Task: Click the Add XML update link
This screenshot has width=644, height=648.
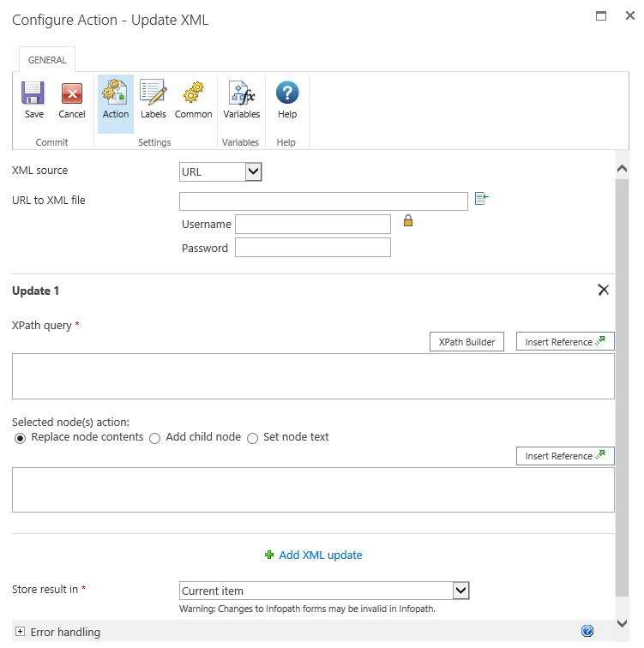Action: click(314, 555)
